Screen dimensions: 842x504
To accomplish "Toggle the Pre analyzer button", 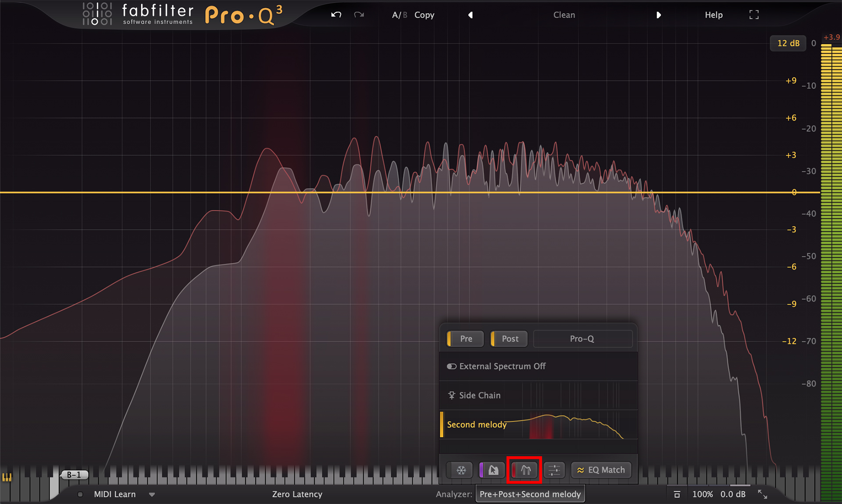I will pos(465,339).
